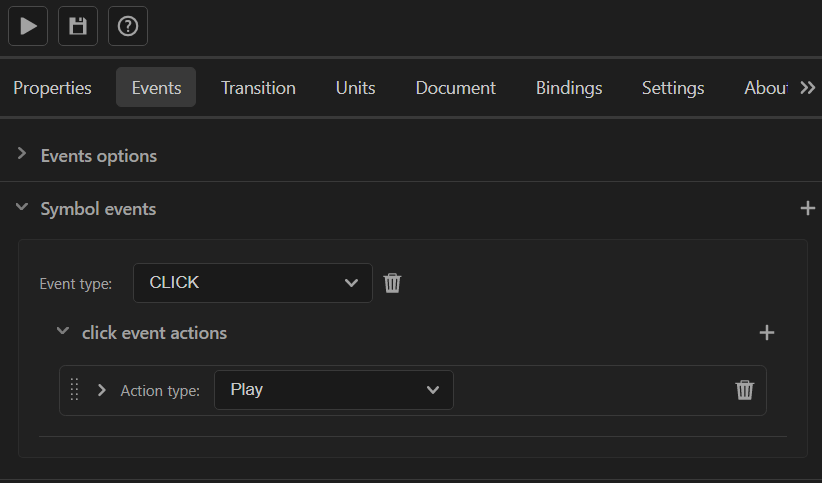Collapse the Symbol events section
The width and height of the screenshot is (822, 483).
(21, 207)
